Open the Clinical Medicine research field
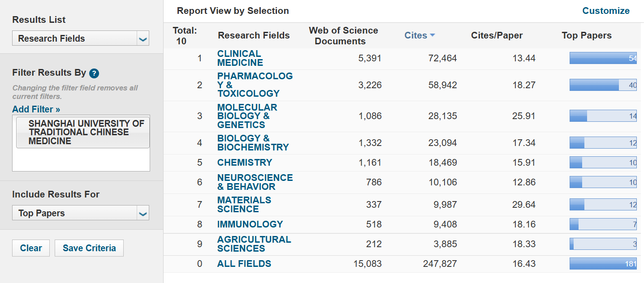 (x=240, y=58)
